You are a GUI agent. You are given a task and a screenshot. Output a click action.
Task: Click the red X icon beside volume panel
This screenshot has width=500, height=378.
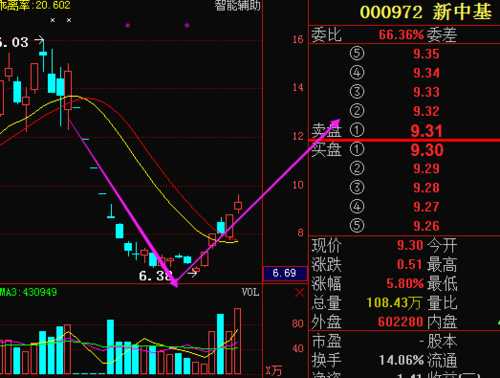pos(300,293)
